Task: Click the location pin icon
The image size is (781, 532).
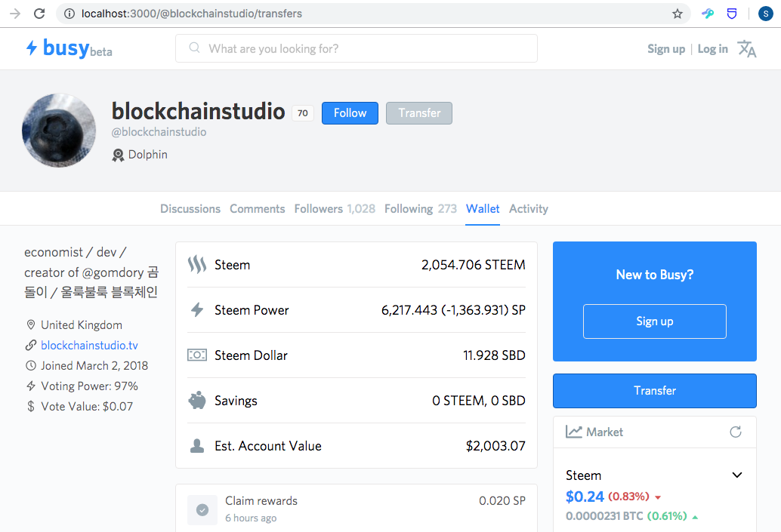Action: (x=30, y=325)
